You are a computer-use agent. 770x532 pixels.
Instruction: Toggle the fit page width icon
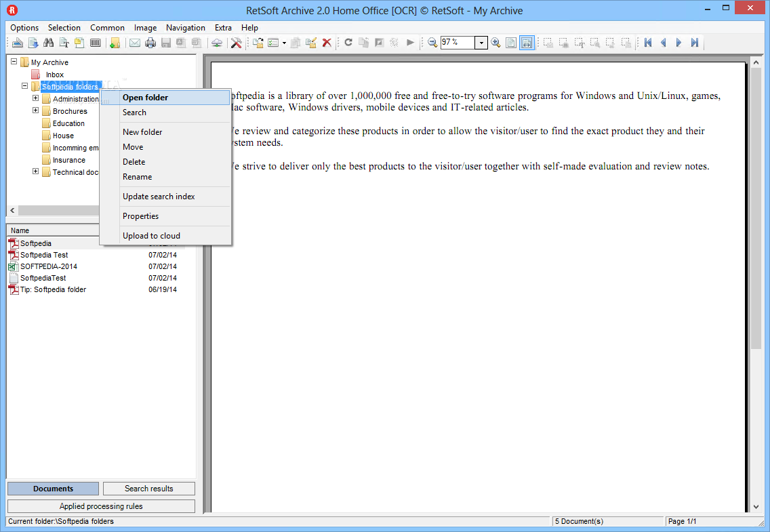tap(527, 43)
